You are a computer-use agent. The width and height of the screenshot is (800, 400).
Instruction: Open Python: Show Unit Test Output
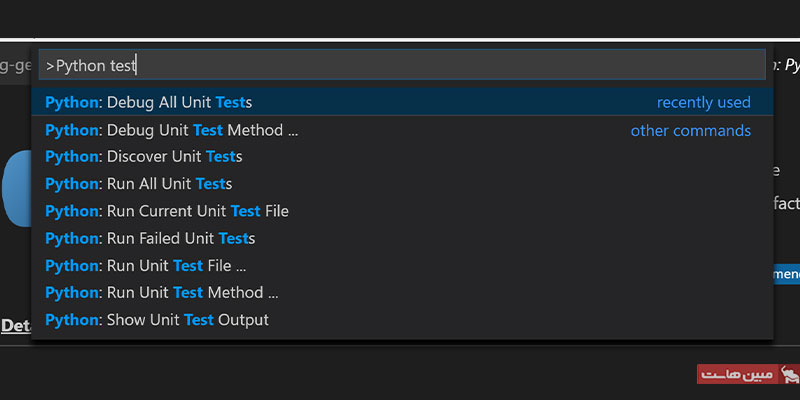pos(157,320)
